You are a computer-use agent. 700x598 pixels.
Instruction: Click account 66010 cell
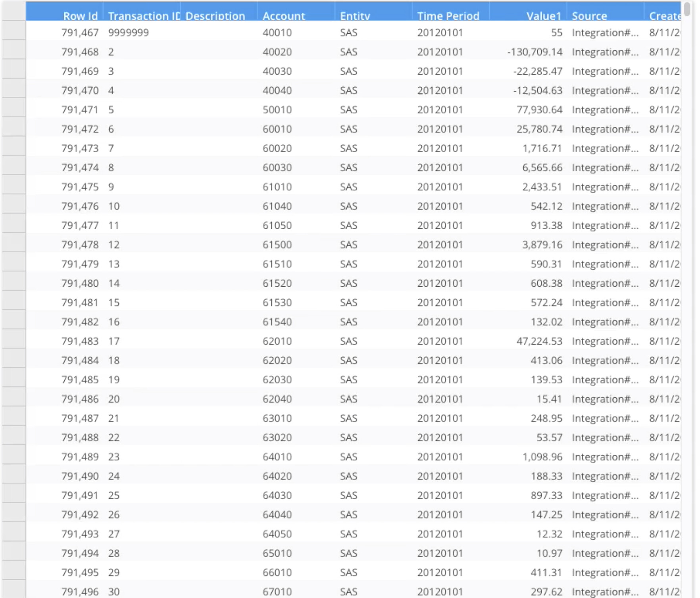pyautogui.click(x=296, y=573)
